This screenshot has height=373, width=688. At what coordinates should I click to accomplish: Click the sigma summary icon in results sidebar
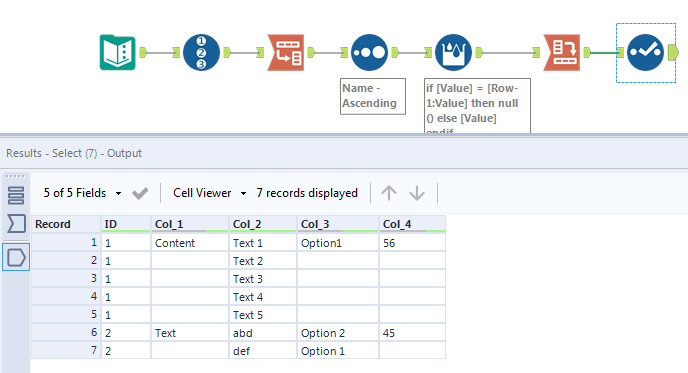pos(16,224)
